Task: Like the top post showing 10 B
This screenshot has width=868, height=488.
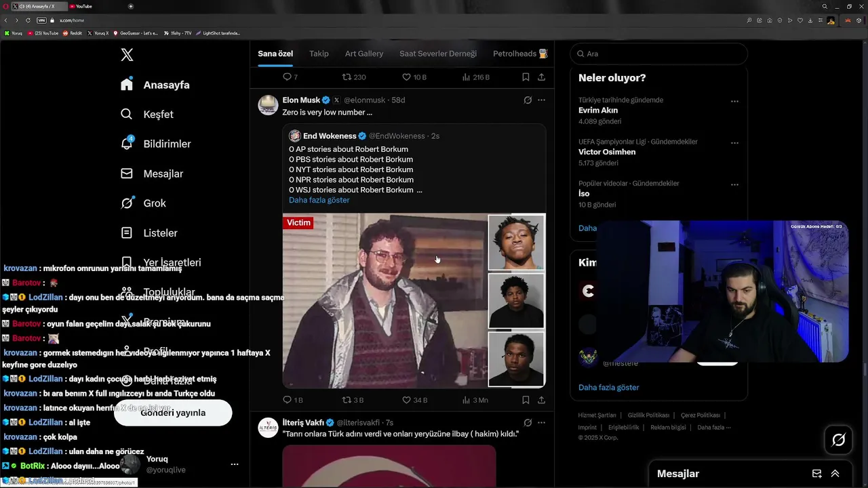Action: click(x=414, y=77)
